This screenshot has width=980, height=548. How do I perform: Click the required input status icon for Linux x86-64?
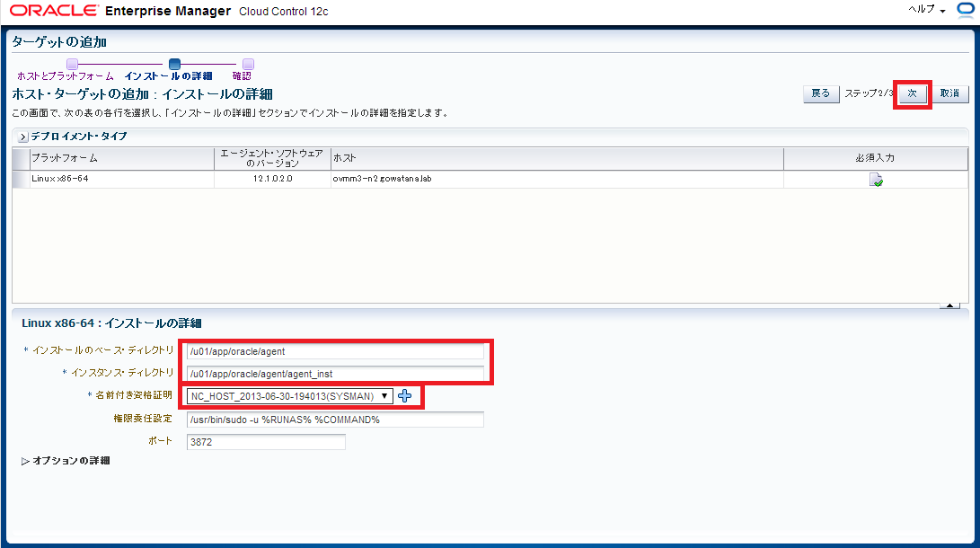point(876,180)
